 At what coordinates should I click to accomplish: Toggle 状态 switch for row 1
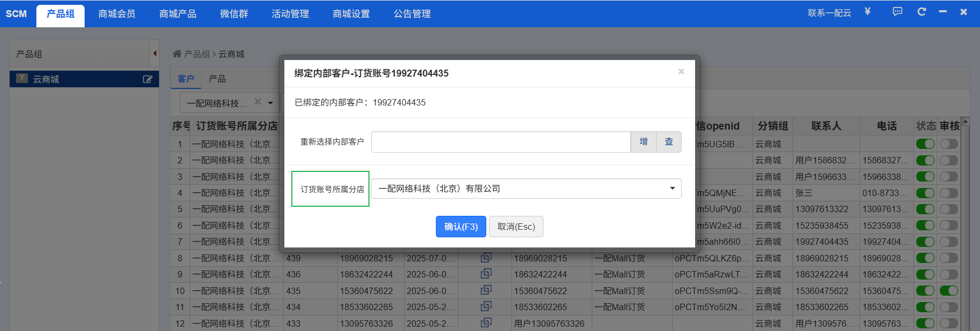[925, 144]
